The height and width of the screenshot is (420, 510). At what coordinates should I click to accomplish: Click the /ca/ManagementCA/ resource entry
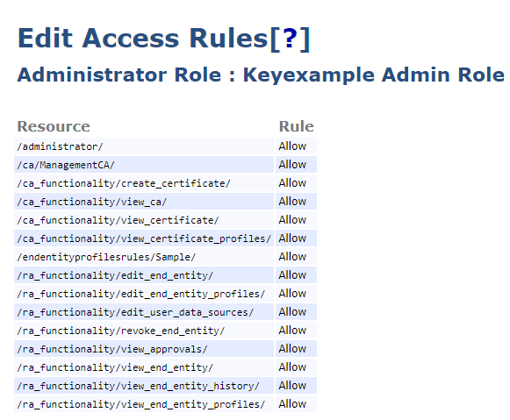pos(66,165)
